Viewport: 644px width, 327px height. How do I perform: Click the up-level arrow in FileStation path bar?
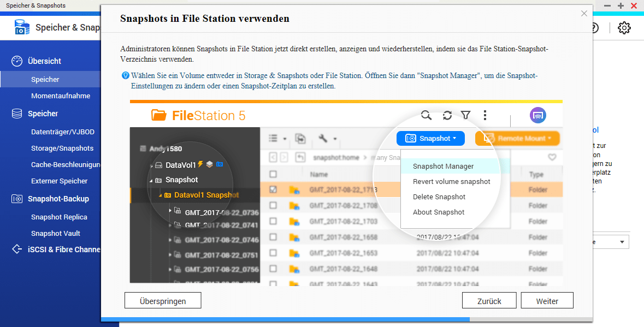(300, 158)
